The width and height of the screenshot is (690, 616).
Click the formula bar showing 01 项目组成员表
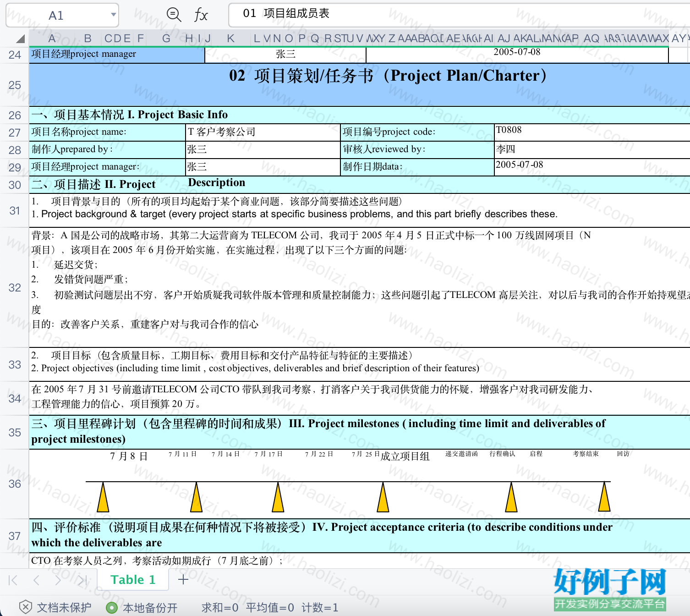(x=459, y=14)
